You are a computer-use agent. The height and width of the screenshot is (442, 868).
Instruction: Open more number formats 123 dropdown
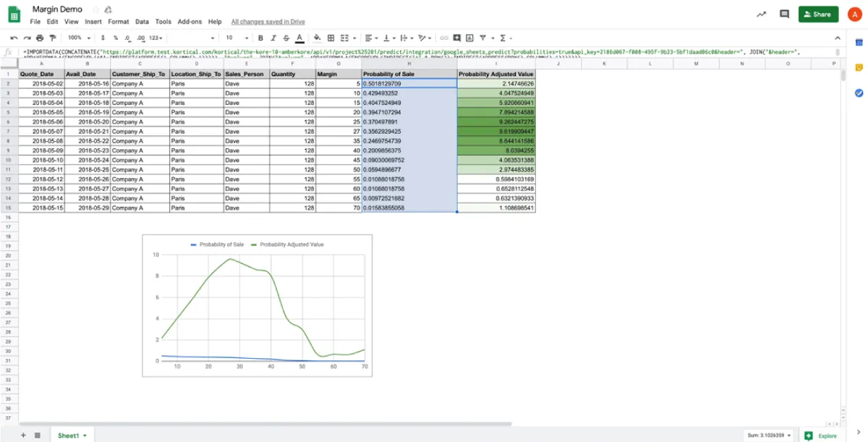point(156,38)
